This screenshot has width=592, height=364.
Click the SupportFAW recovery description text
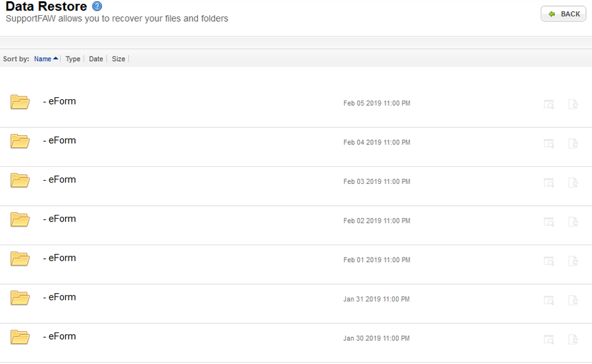pyautogui.click(x=117, y=18)
